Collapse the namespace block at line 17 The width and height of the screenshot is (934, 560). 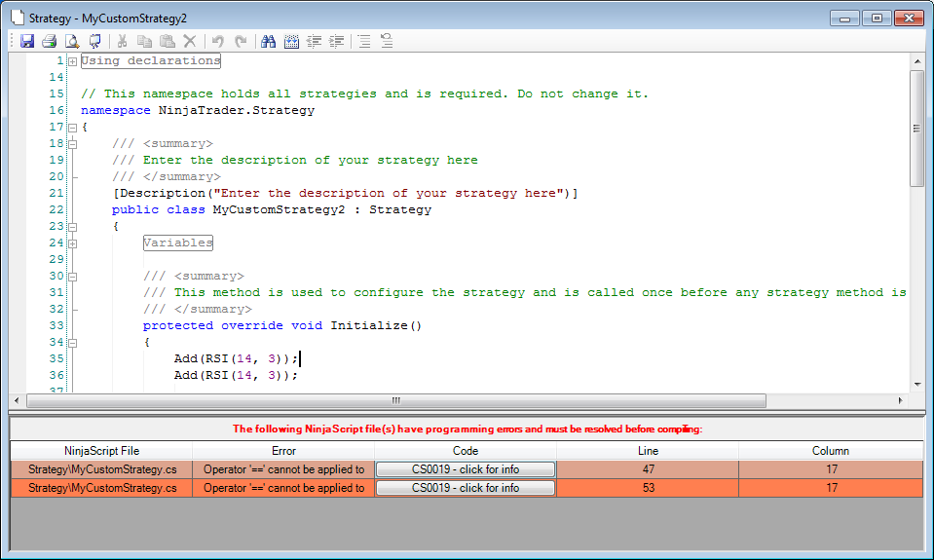73,128
